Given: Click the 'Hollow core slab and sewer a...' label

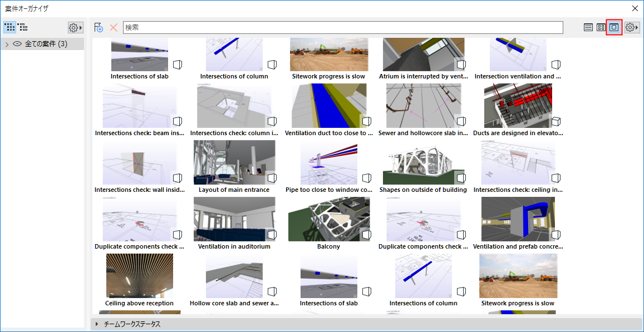Looking at the screenshot, I should [234, 303].
